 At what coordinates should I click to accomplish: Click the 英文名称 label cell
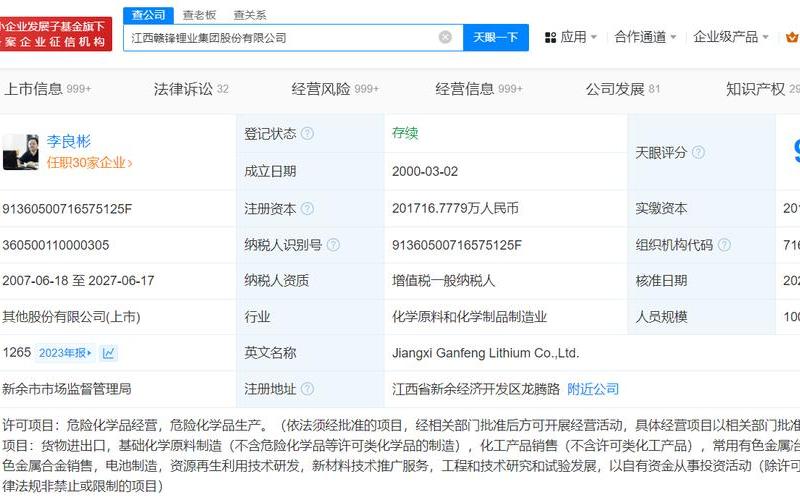[310, 353]
